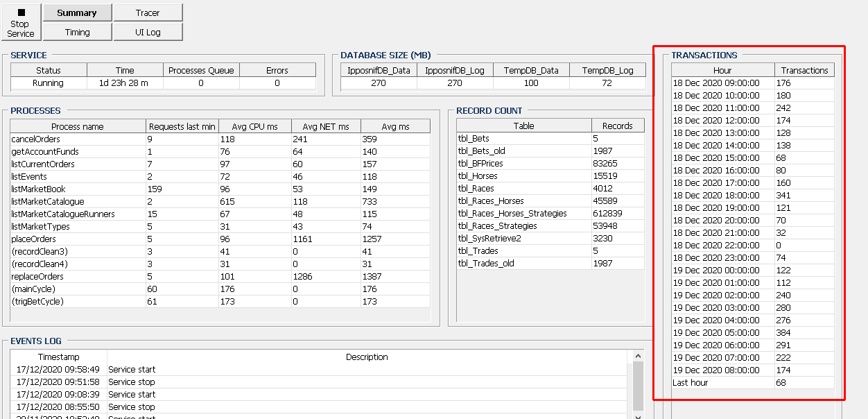Click the Events Log scroll-up arrow
868x419 pixels.
[x=637, y=356]
